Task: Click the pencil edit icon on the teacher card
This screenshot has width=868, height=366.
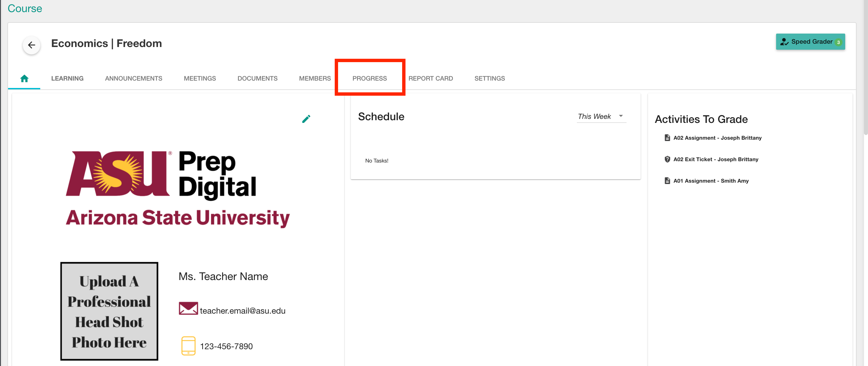Action: click(x=306, y=119)
